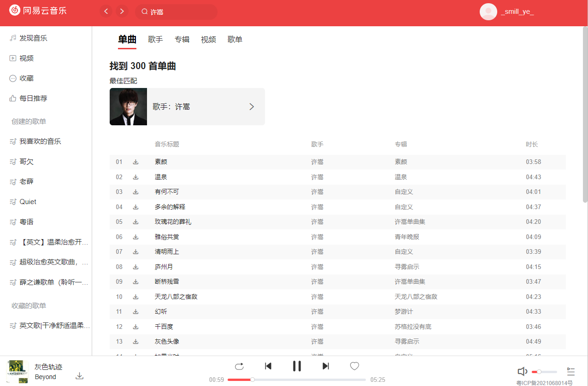Click the 粤ICP备2021068014号 link
588x386 pixels.
pos(544,383)
